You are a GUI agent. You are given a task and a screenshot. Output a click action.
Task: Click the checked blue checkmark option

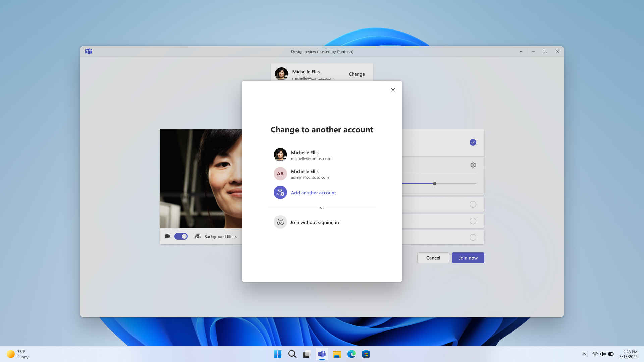click(473, 142)
